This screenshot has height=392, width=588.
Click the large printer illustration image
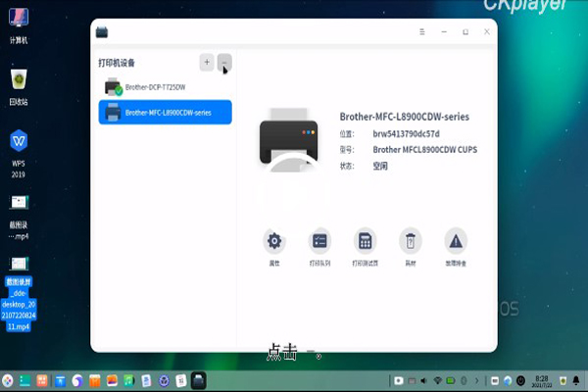click(x=289, y=140)
